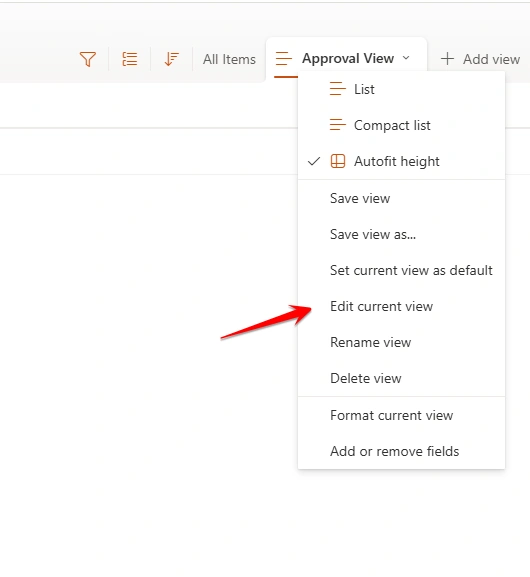Switch to All Items view tab
530x577 pixels.
pos(229,59)
